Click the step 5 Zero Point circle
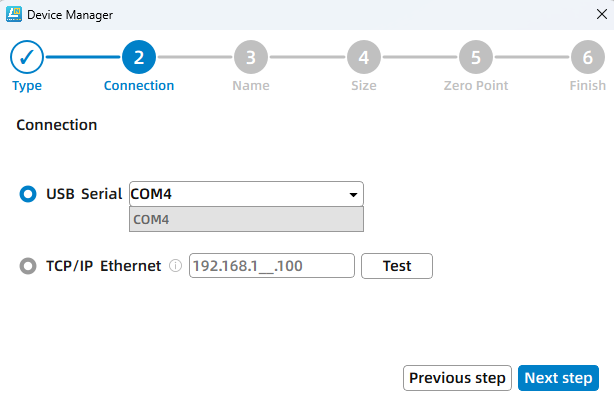614x404 pixels. [x=475, y=57]
